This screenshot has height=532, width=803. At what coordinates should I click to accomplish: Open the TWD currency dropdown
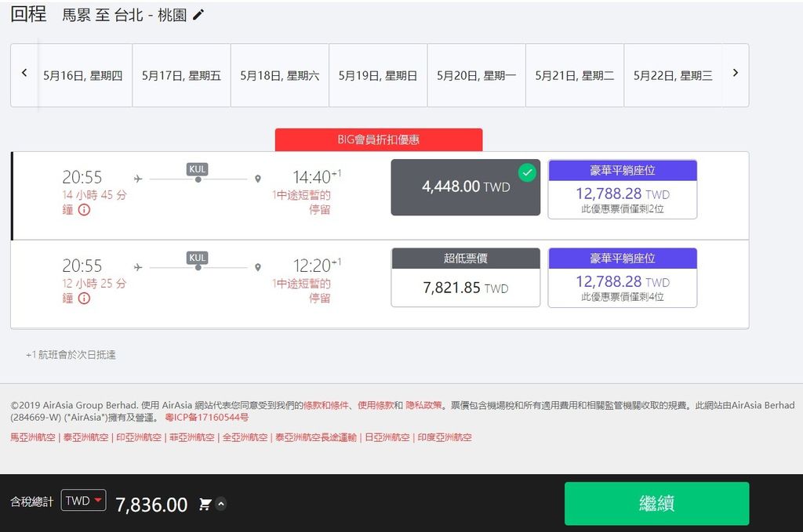(83, 501)
